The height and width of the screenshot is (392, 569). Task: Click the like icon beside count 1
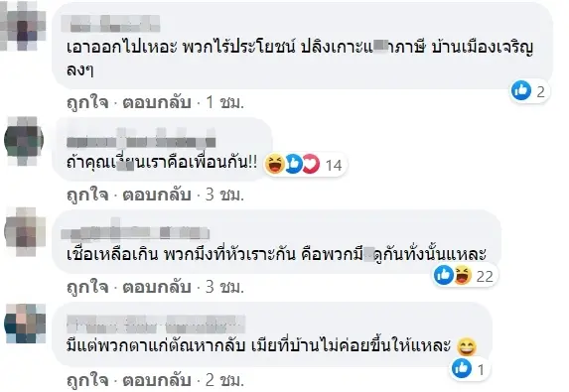pos(462,368)
